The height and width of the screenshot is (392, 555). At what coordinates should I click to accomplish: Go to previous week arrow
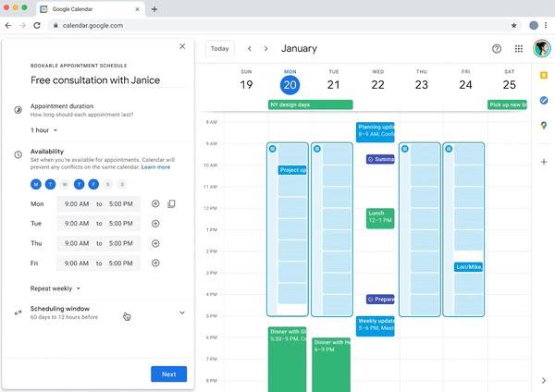[250, 48]
